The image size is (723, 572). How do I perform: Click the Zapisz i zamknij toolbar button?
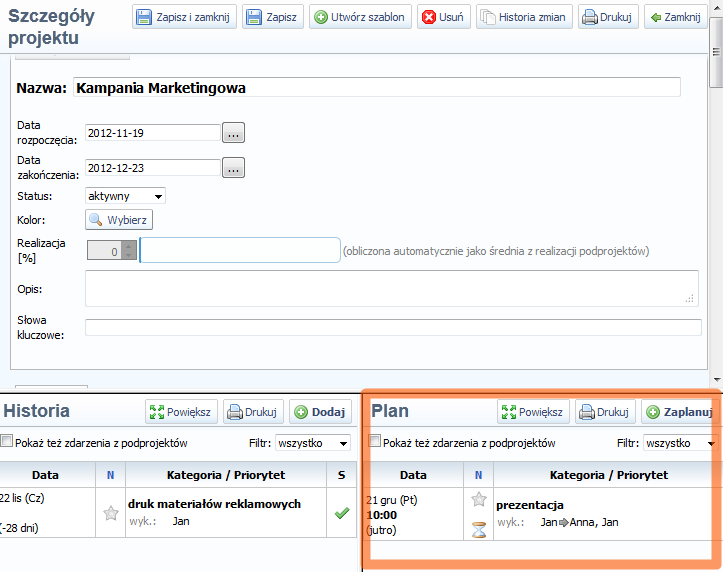(x=185, y=17)
